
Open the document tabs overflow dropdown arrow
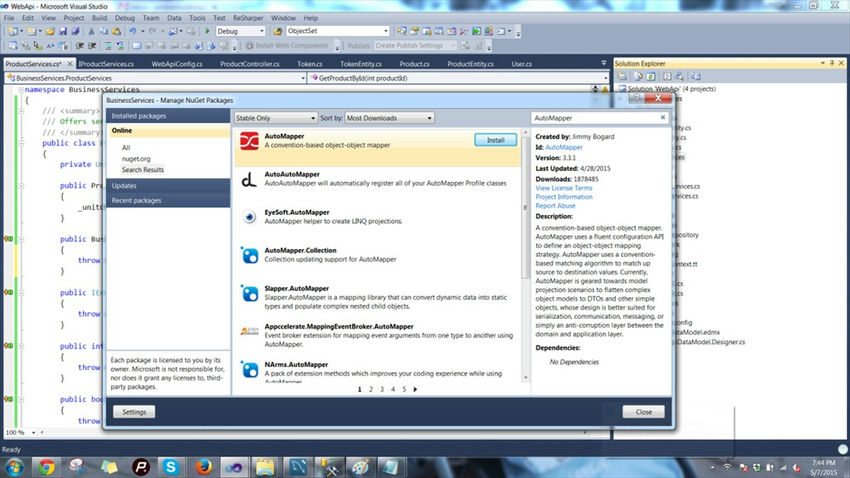click(x=603, y=63)
